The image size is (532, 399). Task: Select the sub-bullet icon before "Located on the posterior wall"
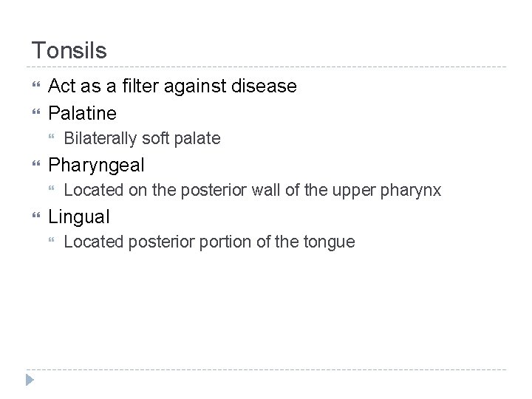[x=51, y=191]
